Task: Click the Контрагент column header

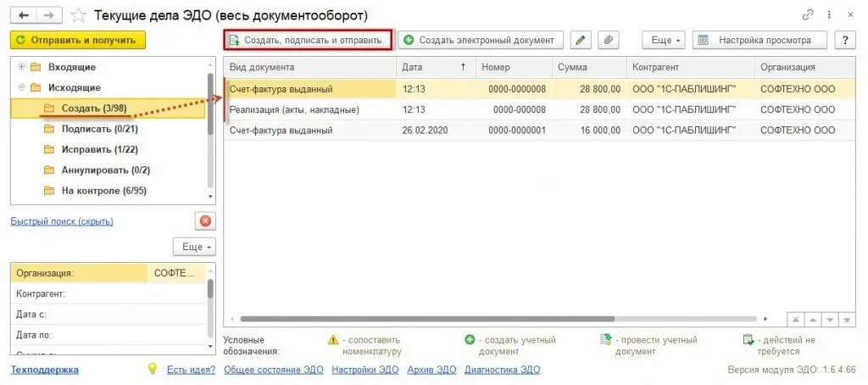Action: [x=690, y=67]
